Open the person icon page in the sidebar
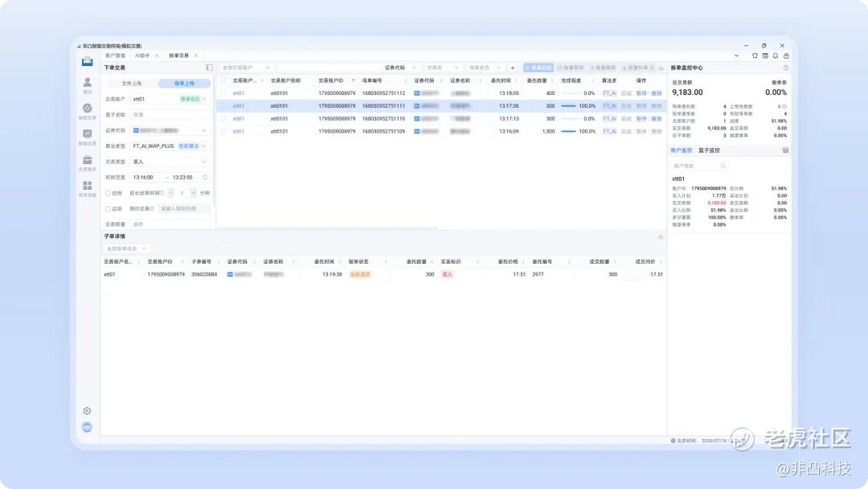Screen dimensions: 868x489 tap(88, 84)
